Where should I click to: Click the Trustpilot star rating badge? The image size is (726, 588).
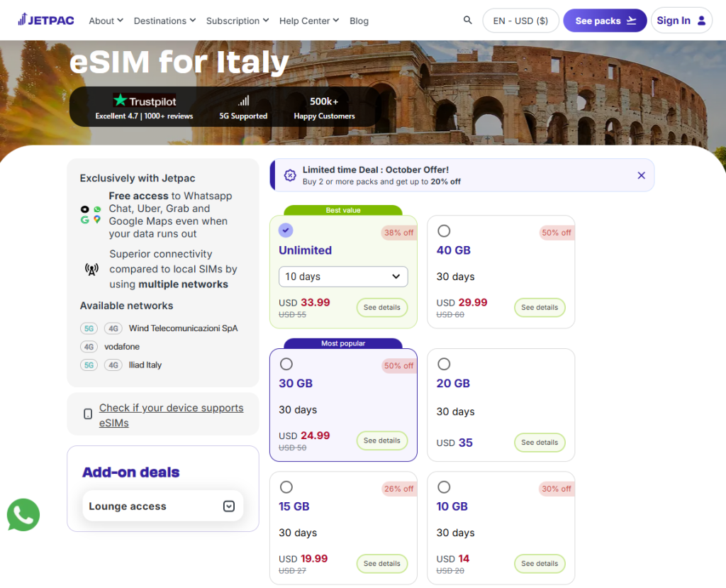pyautogui.click(x=145, y=101)
